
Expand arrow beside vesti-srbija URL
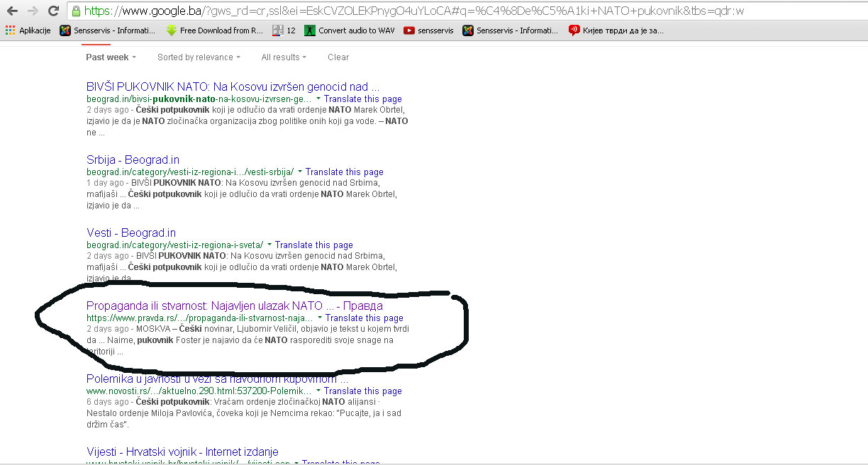click(x=300, y=172)
